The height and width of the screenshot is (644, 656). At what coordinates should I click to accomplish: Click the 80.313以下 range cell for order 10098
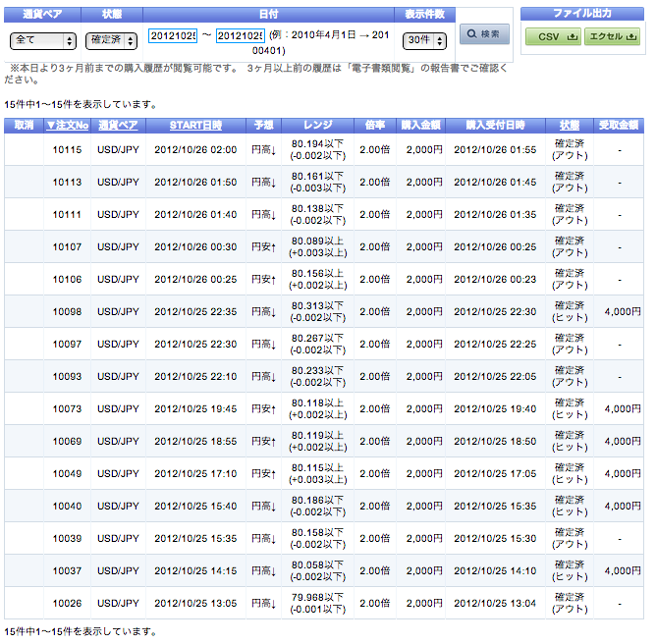(318, 312)
